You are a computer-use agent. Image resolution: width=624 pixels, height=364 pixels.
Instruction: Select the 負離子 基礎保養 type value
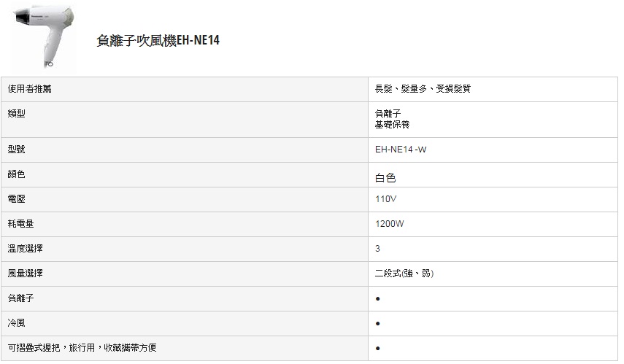point(392,119)
